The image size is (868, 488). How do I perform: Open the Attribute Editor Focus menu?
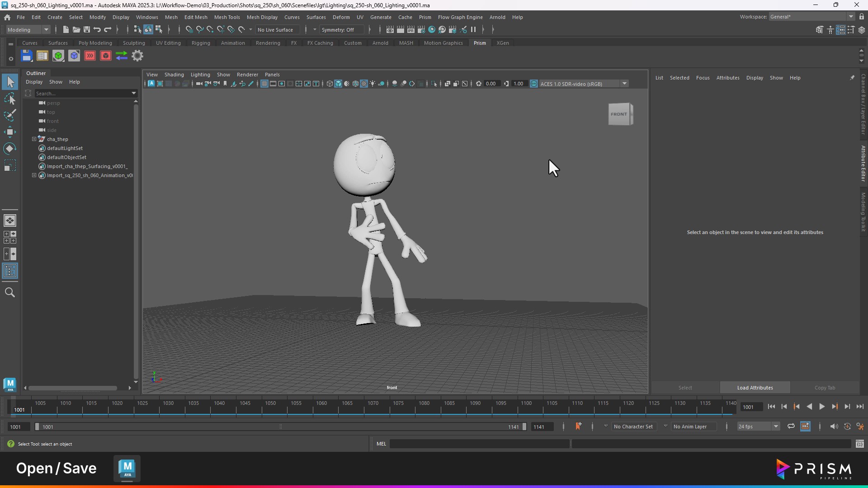(x=703, y=78)
